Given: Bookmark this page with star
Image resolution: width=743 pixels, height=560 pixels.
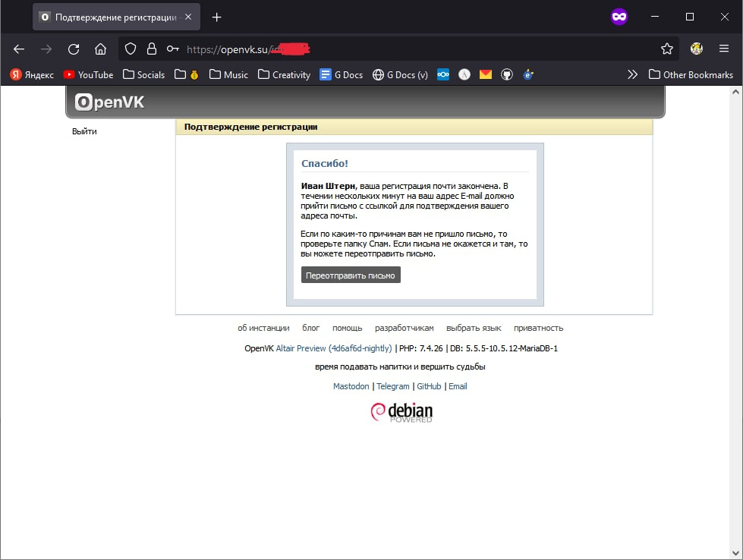Looking at the screenshot, I should point(667,49).
